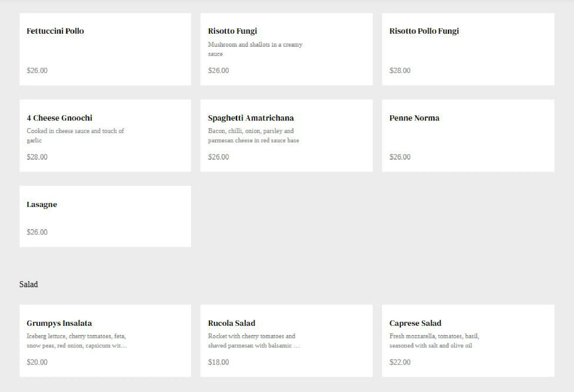Viewport: 574px width, 392px height.
Task: Click the Caprese Salad fresh mozzarella description
Action: (x=434, y=341)
